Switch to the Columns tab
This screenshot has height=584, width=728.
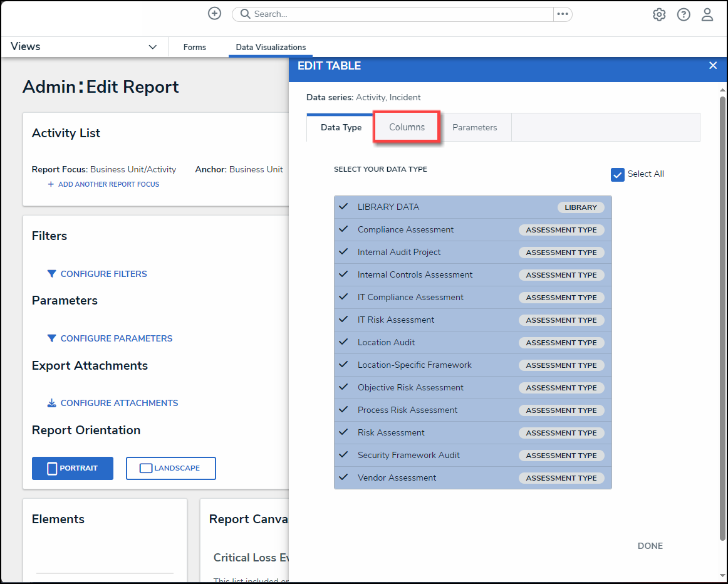(x=407, y=127)
